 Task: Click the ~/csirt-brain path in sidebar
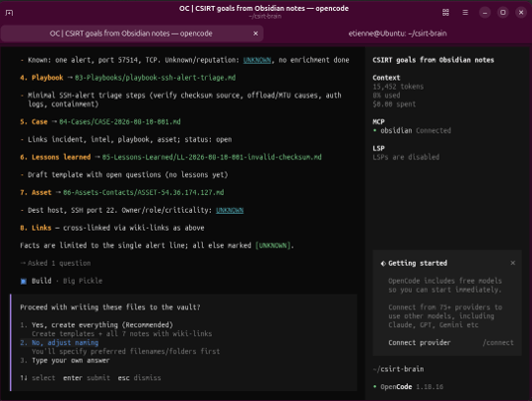398,369
